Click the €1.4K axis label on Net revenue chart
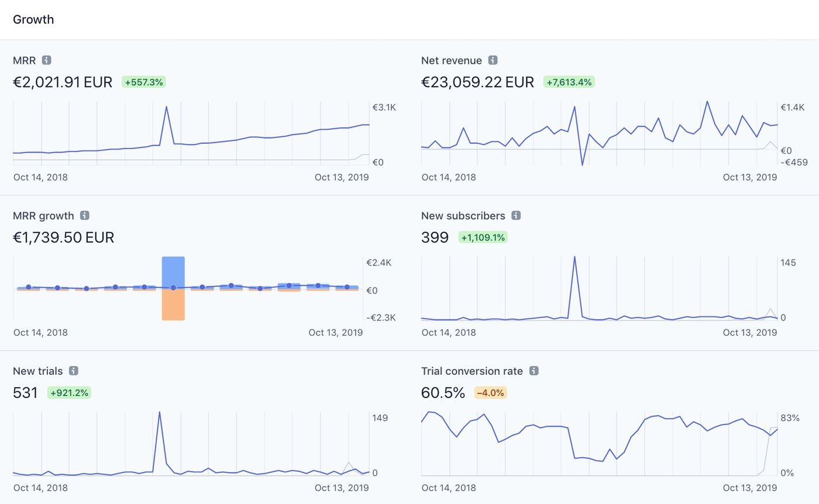Viewport: 819px width, 504px height. (792, 108)
